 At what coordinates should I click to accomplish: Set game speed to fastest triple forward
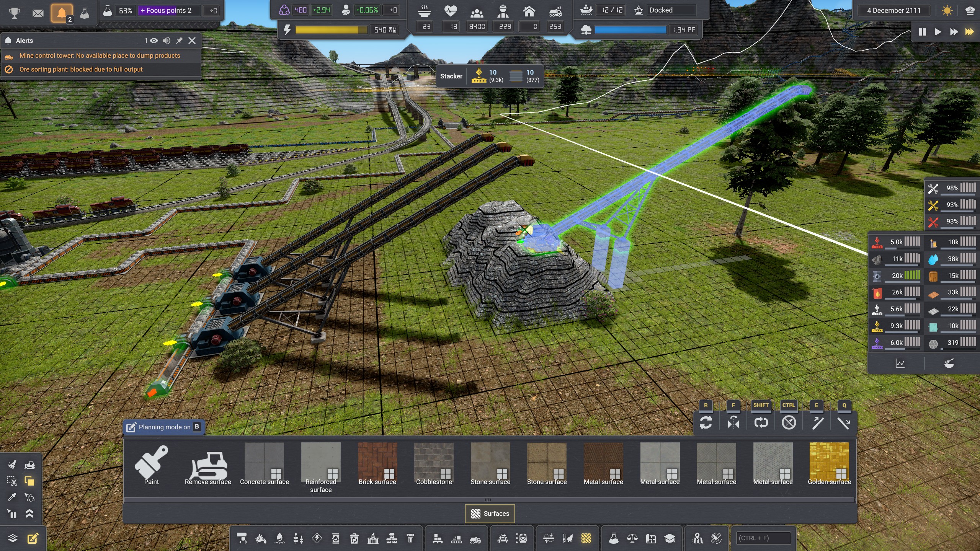969,32
